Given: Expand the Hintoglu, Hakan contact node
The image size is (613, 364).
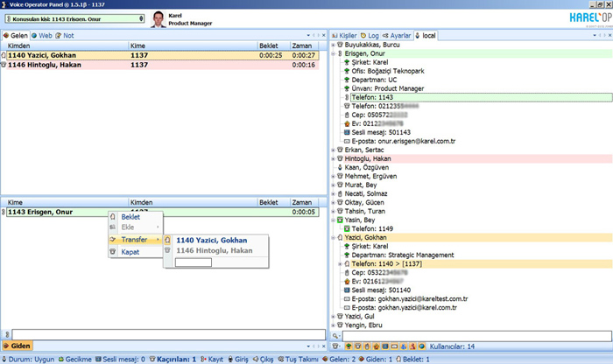Looking at the screenshot, I should tap(333, 158).
